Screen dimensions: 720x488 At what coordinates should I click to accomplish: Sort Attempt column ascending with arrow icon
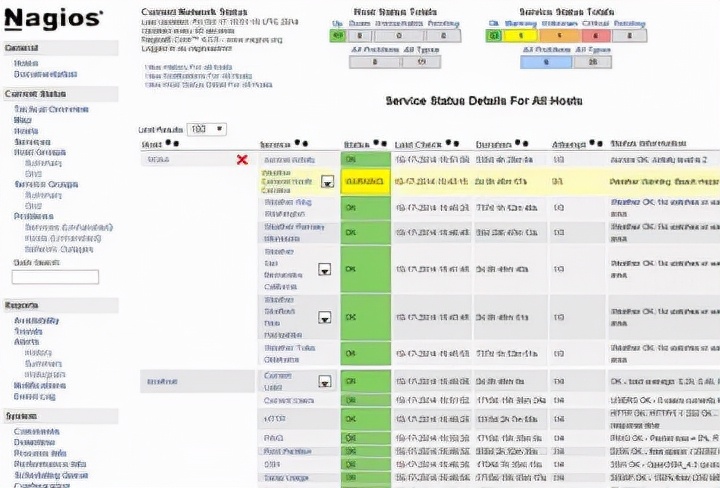coord(591,144)
